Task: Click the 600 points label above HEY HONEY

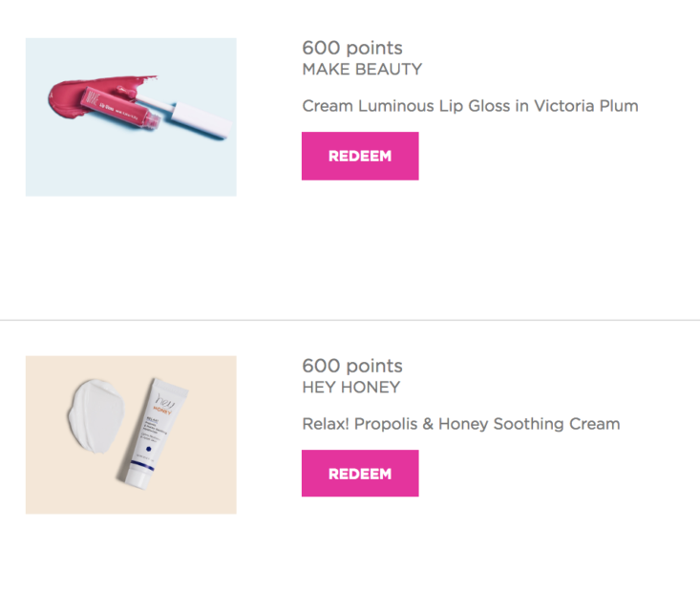Action: [x=352, y=366]
